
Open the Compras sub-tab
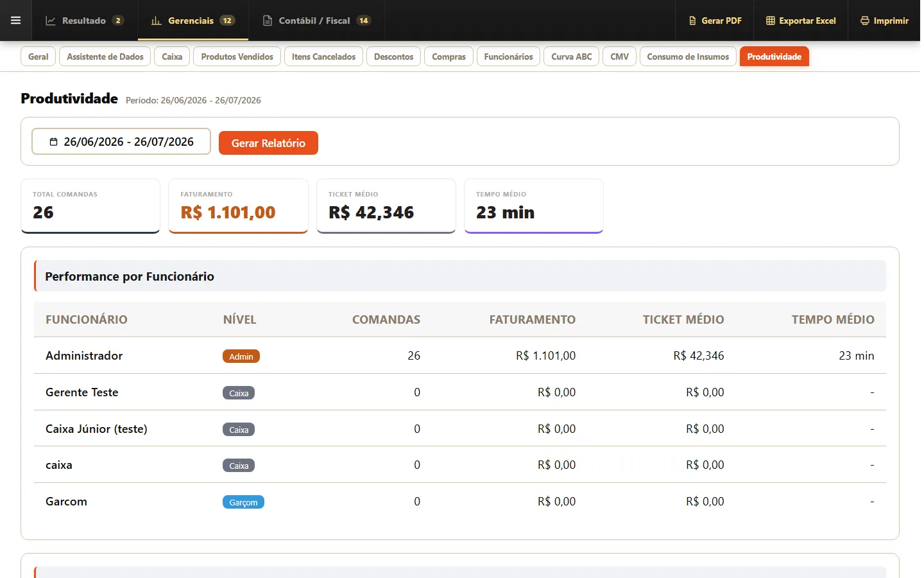pyautogui.click(x=449, y=57)
